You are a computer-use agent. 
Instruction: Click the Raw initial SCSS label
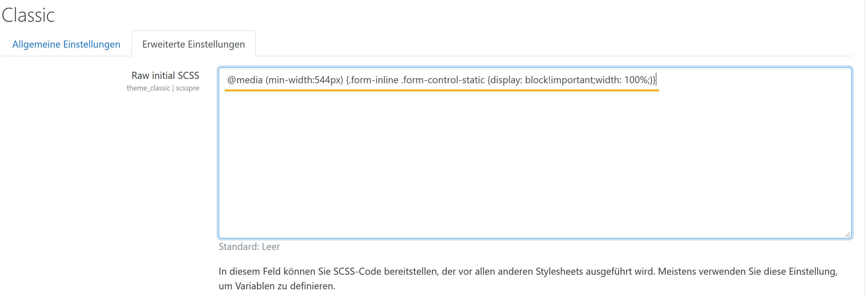click(x=165, y=75)
